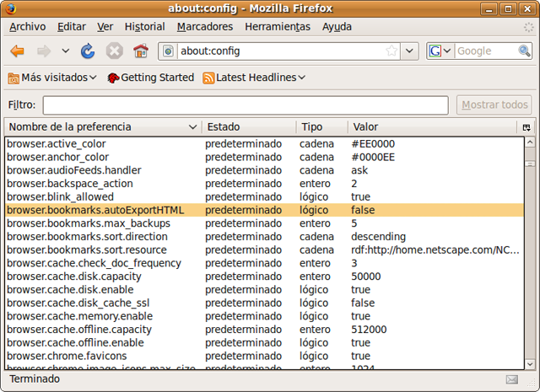Click the Google search engine icon

tap(436, 51)
